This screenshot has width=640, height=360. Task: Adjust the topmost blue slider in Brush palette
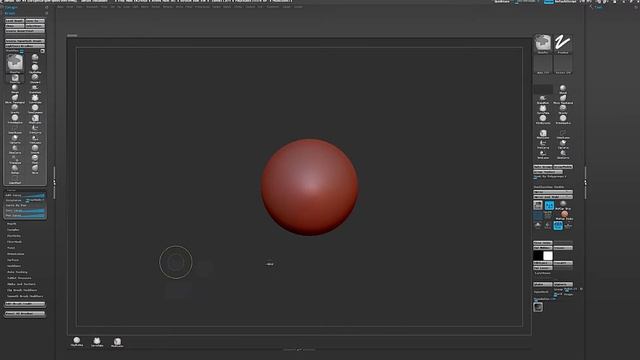pyautogui.click(x=25, y=195)
